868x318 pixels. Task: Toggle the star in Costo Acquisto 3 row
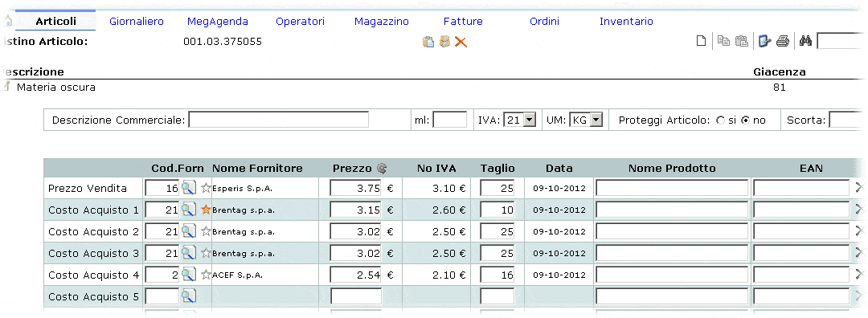click(x=206, y=253)
